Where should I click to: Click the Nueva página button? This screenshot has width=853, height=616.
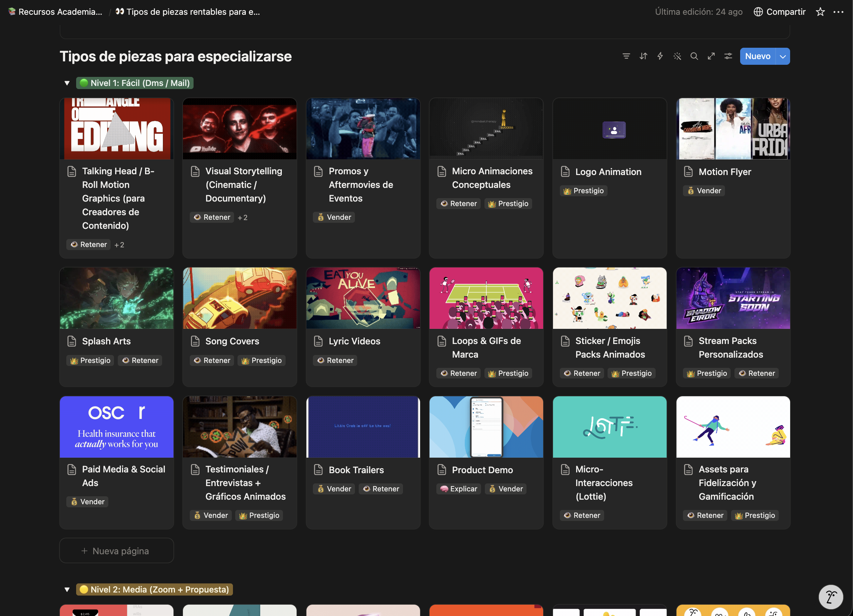[117, 550]
